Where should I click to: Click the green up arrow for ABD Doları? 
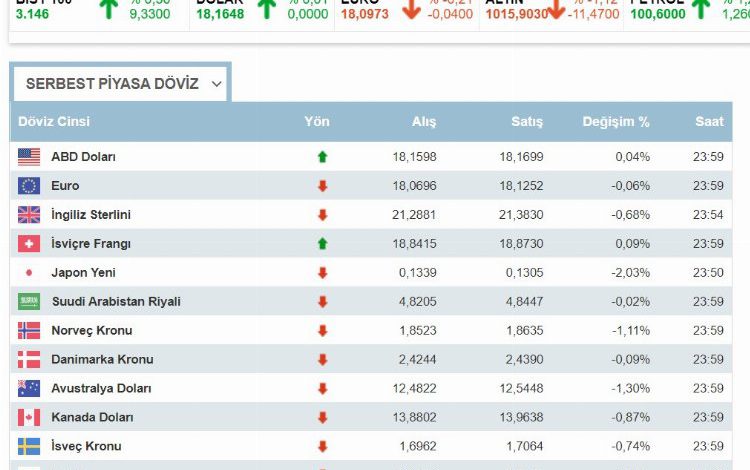point(322,157)
